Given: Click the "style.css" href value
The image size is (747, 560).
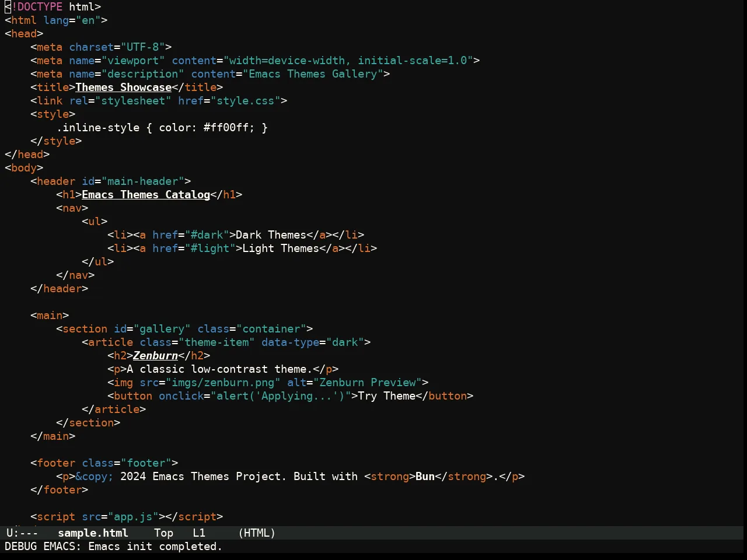Looking at the screenshot, I should (246, 100).
